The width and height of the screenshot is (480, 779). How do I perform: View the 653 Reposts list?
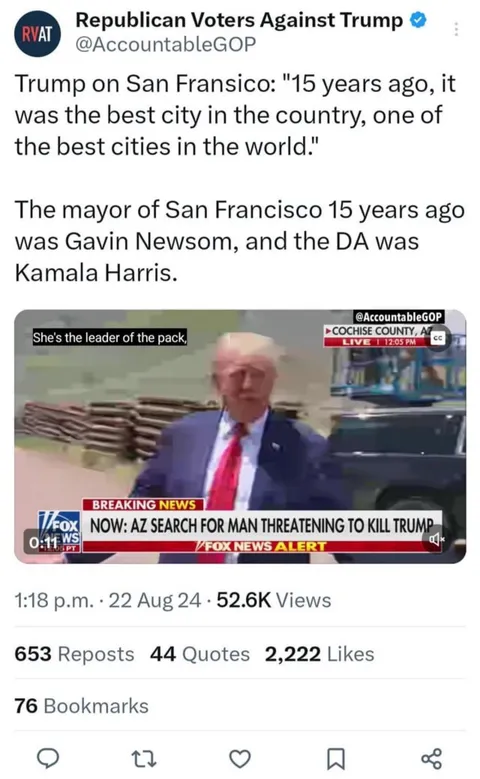(75, 654)
